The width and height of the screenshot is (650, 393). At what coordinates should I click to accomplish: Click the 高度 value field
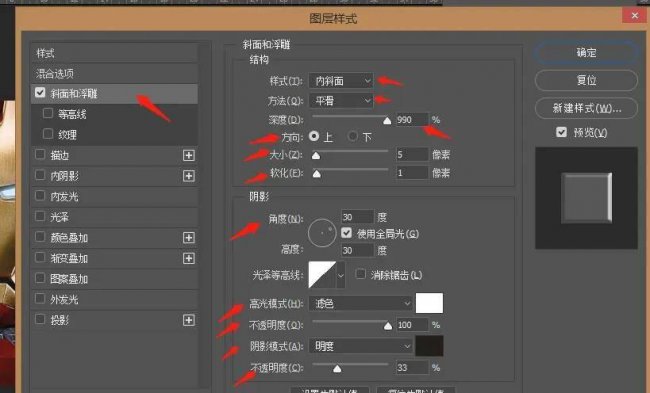tap(357, 250)
